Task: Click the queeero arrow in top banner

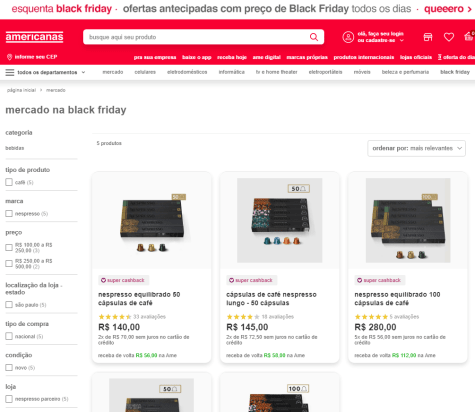Action: pos(470,9)
